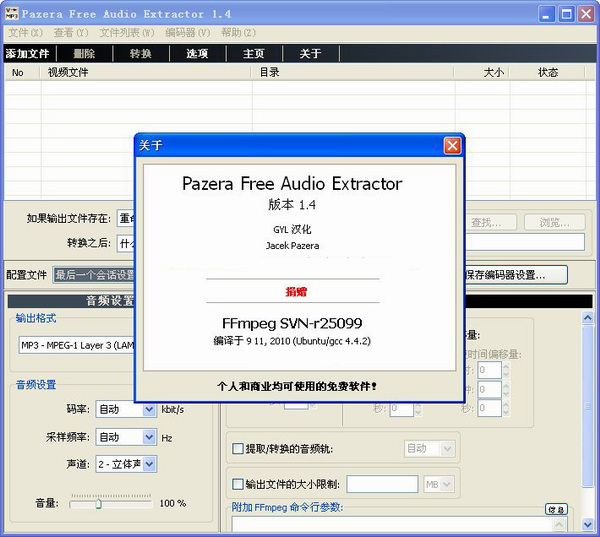Enable 输出文件的大小限制 checkbox

click(238, 484)
